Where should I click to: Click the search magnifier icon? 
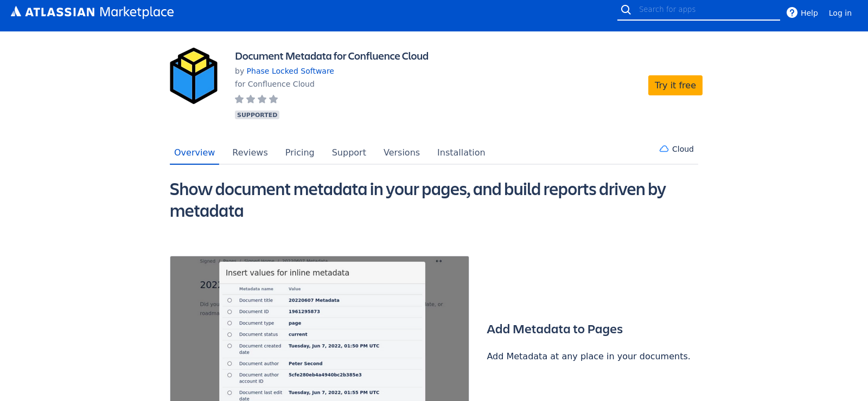(x=626, y=10)
